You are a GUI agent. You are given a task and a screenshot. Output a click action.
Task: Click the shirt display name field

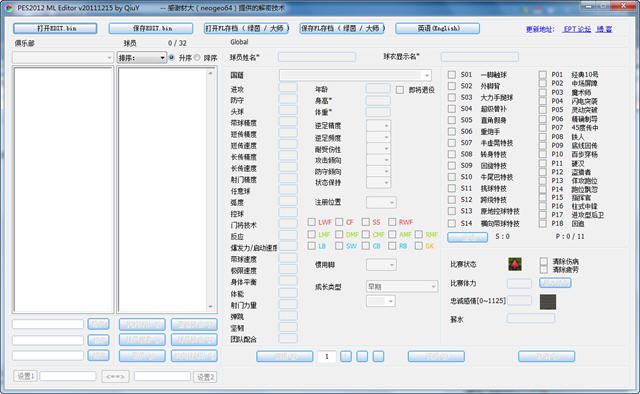(480, 56)
